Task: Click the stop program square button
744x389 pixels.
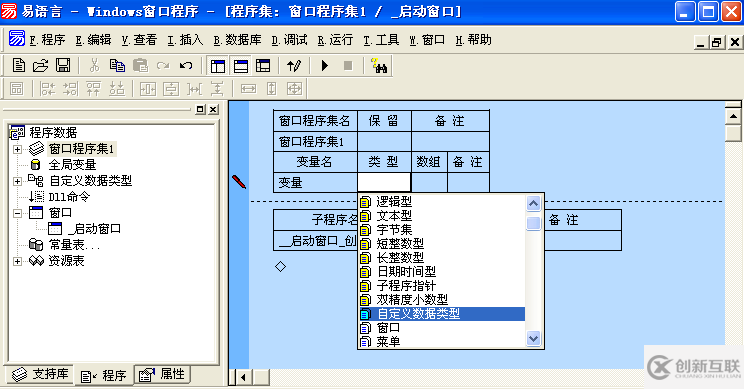Action: (348, 65)
